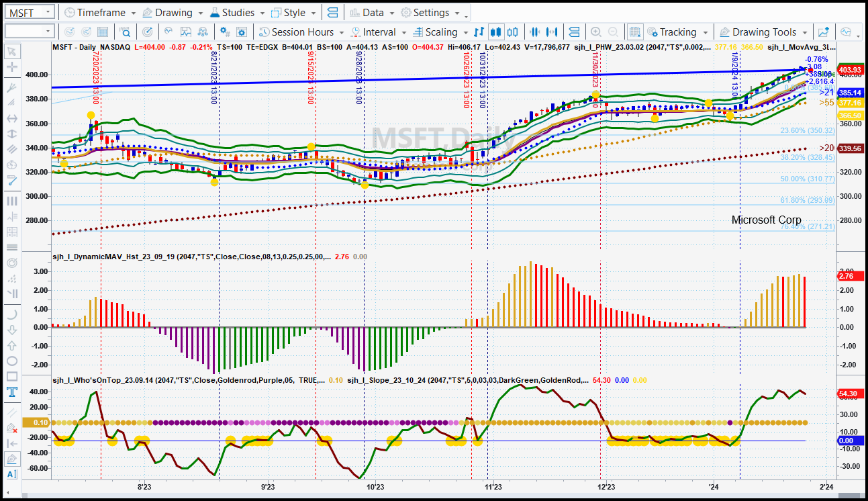Image resolution: width=868 pixels, height=501 pixels.
Task: Click the 403.93 price label on axis
Action: [850, 70]
